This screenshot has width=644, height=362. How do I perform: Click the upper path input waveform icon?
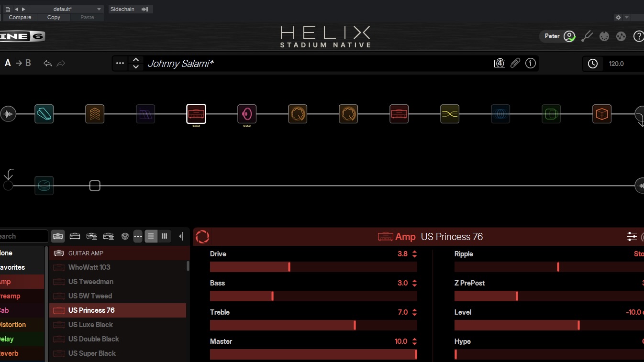click(x=8, y=114)
